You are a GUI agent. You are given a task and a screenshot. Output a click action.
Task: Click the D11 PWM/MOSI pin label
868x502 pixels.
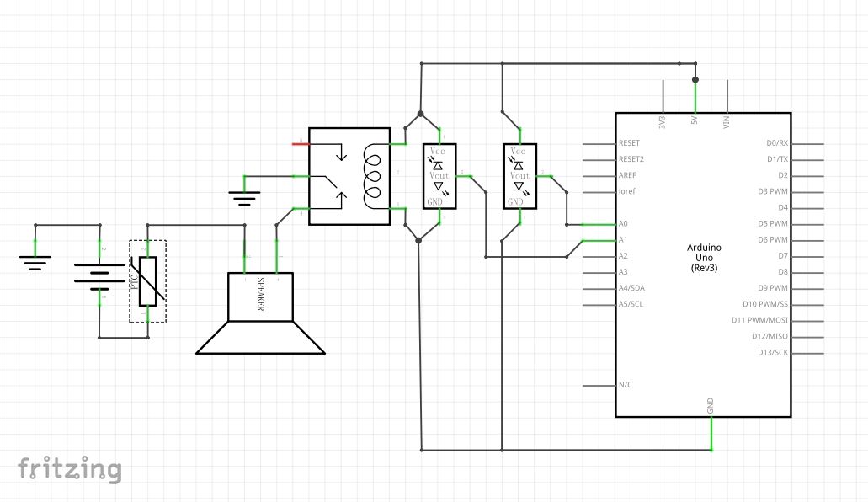(759, 320)
